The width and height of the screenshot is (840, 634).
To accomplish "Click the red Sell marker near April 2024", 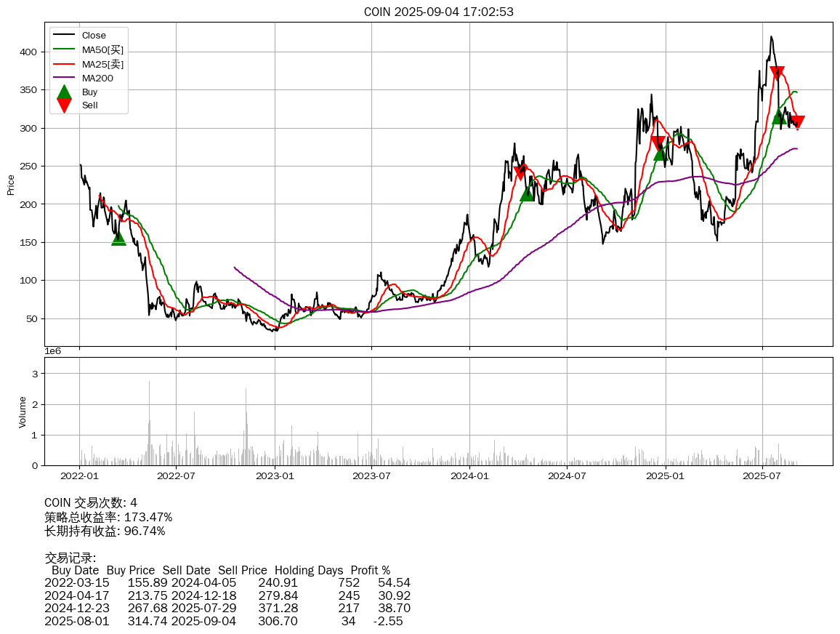I will [520, 172].
